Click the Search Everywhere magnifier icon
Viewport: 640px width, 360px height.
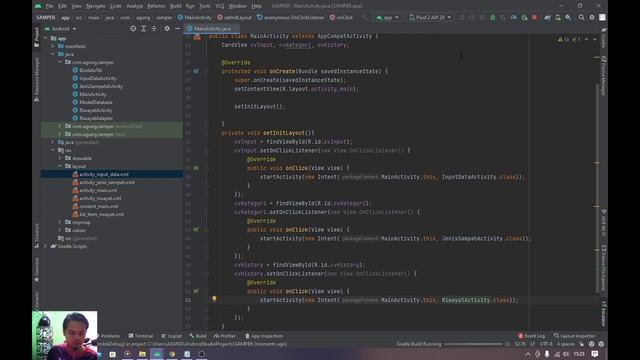pos(581,18)
